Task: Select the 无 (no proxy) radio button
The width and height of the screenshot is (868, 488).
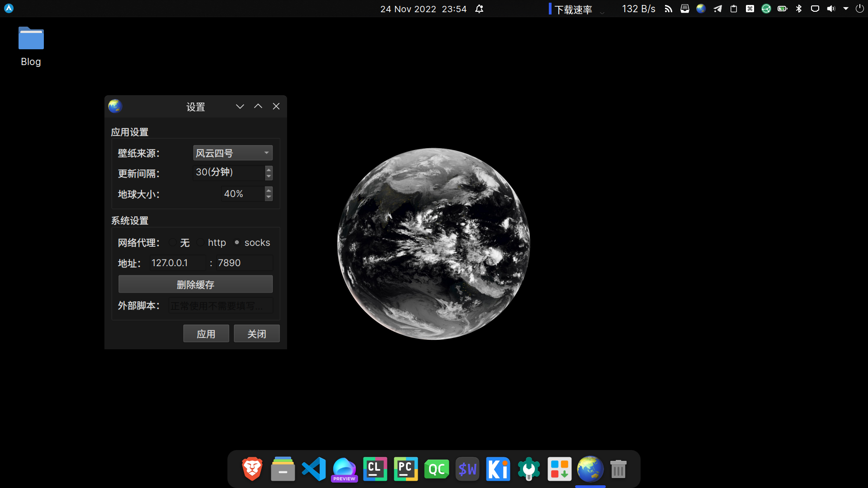Action: click(x=173, y=243)
